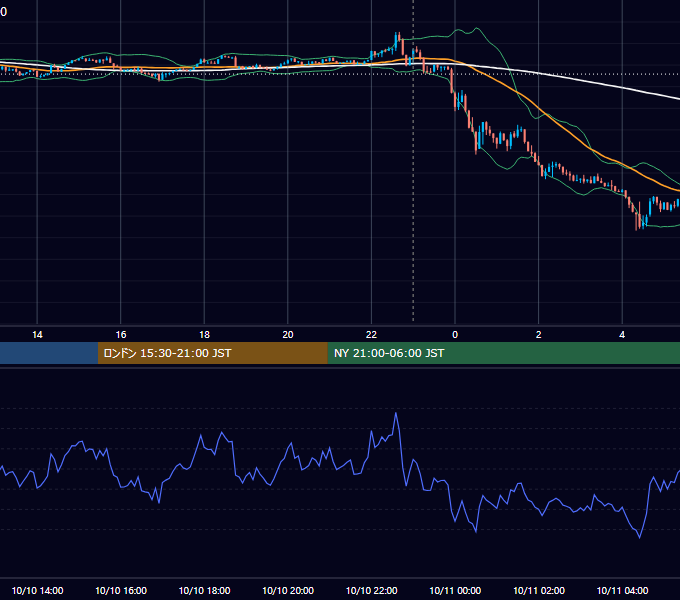This screenshot has width=680, height=600.
Task: Click the 10/10 22:00 date label
Action: tap(371, 590)
